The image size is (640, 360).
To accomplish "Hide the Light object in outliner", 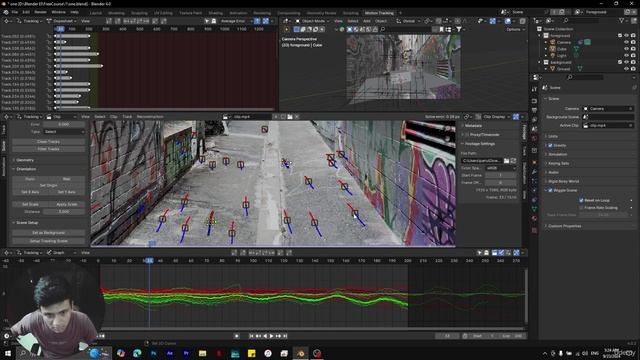I will [627, 55].
